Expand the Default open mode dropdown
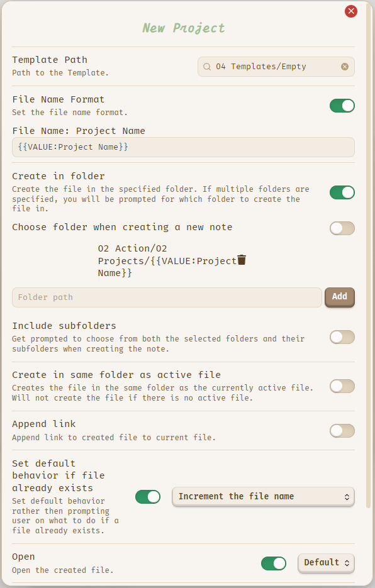Viewport: 375px width, 588px height. 326,563
